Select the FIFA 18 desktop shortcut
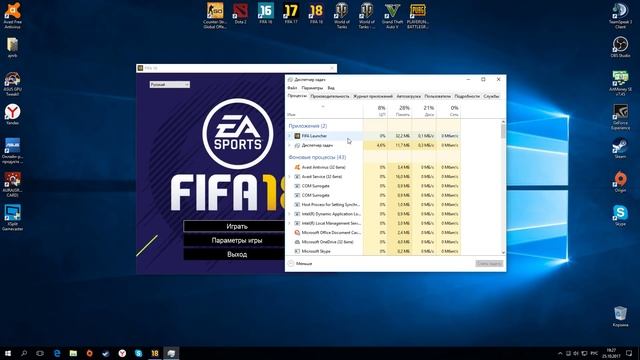 [316, 13]
